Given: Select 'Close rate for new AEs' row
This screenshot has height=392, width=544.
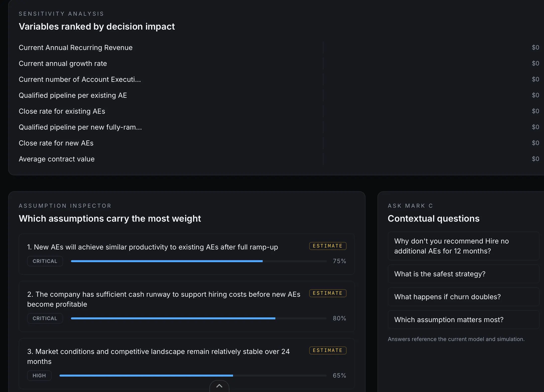Looking at the screenshot, I should [x=279, y=143].
